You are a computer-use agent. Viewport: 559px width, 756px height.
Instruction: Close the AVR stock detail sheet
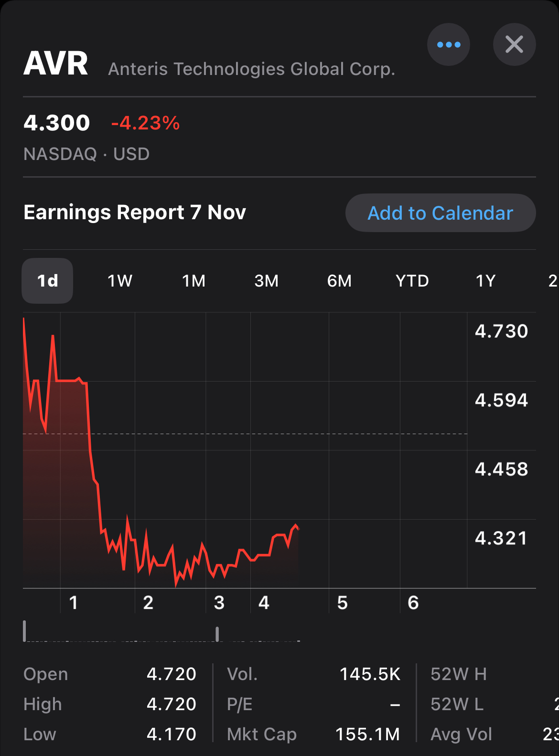pos(514,45)
